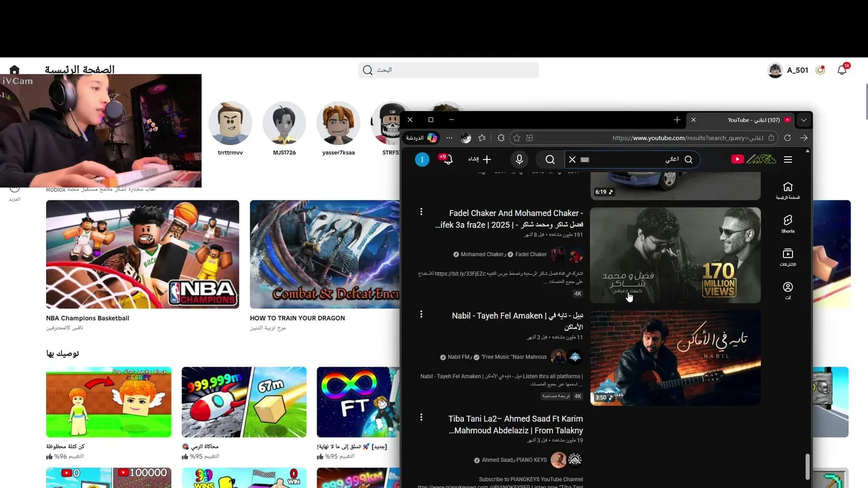
Task: Open the infinity FT game tile
Action: click(x=358, y=402)
